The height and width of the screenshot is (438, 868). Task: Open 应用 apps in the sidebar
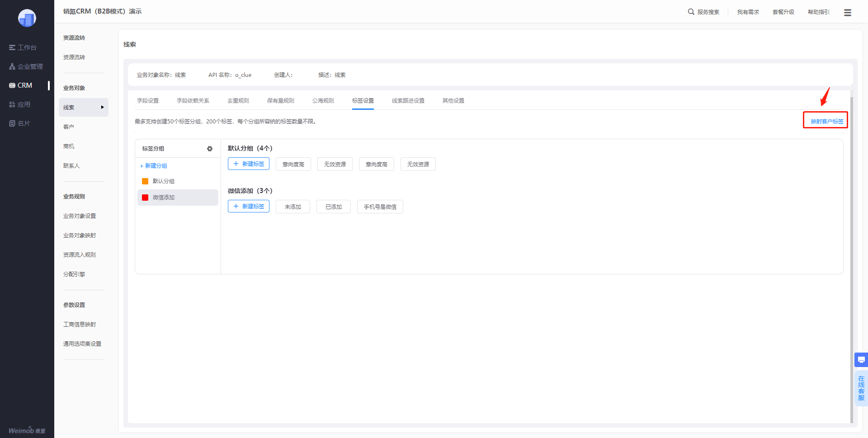point(19,104)
